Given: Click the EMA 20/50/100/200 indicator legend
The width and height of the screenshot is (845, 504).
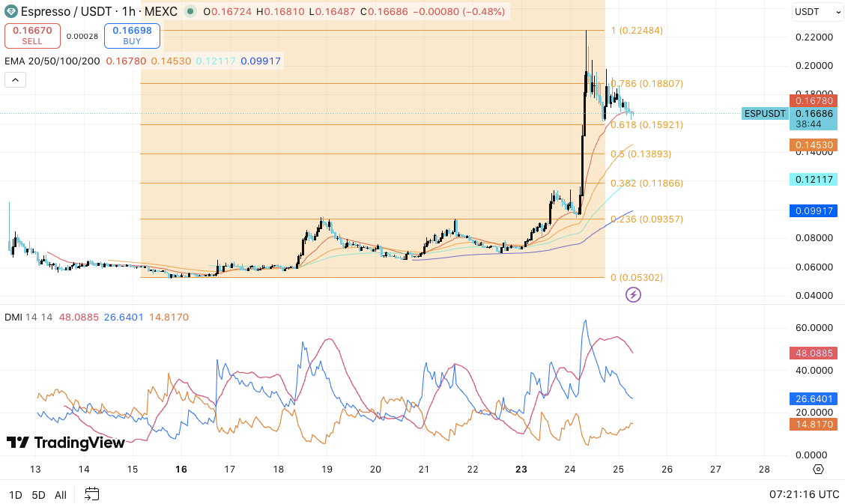Looking at the screenshot, I should tap(52, 61).
